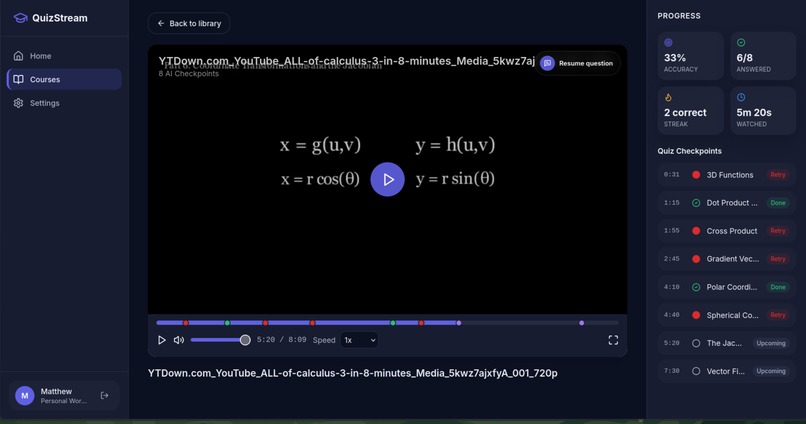Image resolution: width=806 pixels, height=424 pixels.
Task: Click the Settings gear icon
Action: coord(19,103)
